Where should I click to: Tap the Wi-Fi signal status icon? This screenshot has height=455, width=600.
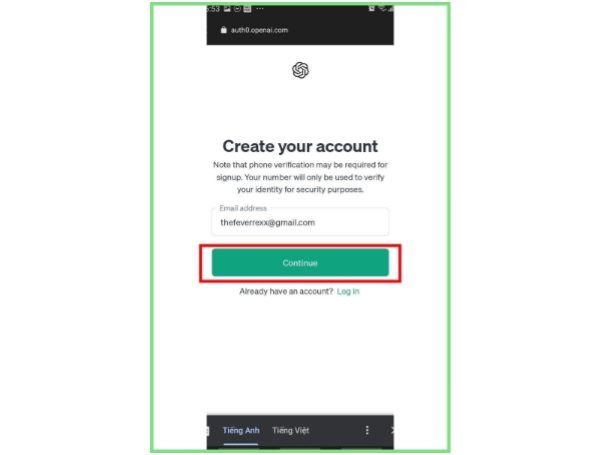(382, 8)
